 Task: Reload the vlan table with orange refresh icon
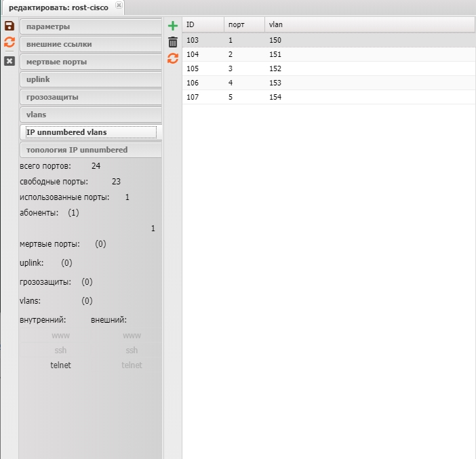pyautogui.click(x=173, y=59)
